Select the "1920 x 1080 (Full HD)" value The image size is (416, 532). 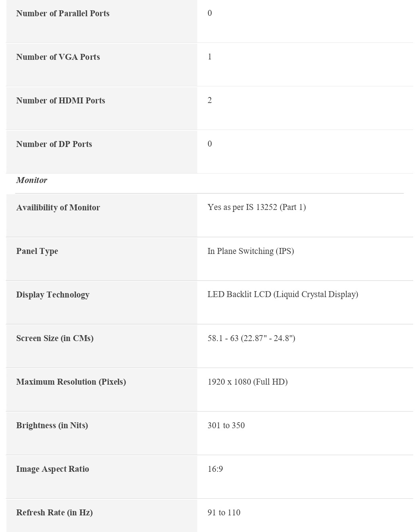click(247, 382)
